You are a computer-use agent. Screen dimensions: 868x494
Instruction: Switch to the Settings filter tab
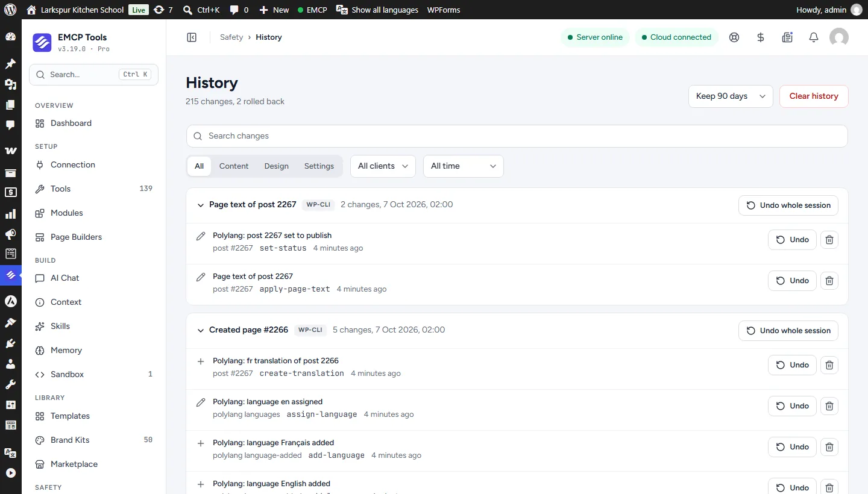click(319, 166)
